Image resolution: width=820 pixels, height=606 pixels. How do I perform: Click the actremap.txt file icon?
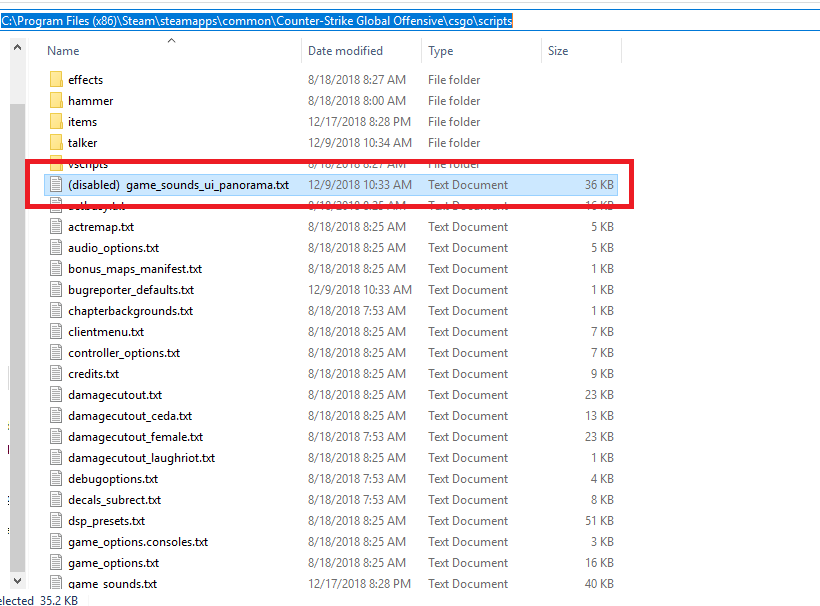coord(56,226)
